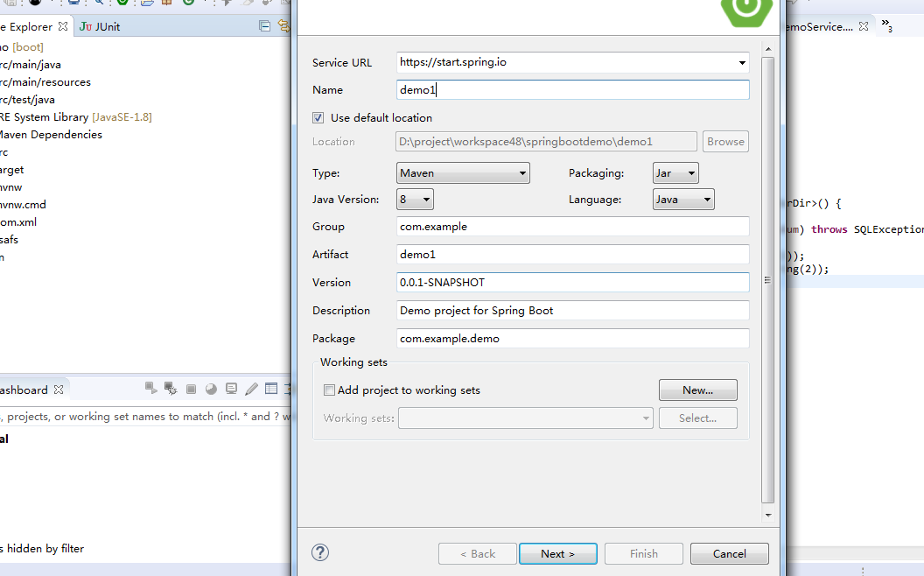Viewport: 924px width, 576px height.
Task: Select src/main/resources in Package Explorer
Action: (45, 82)
